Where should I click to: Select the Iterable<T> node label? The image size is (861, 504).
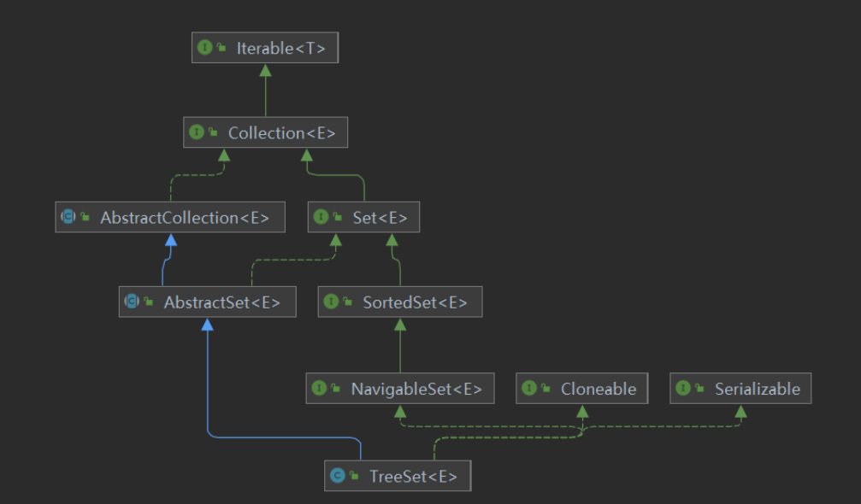pyautogui.click(x=280, y=48)
